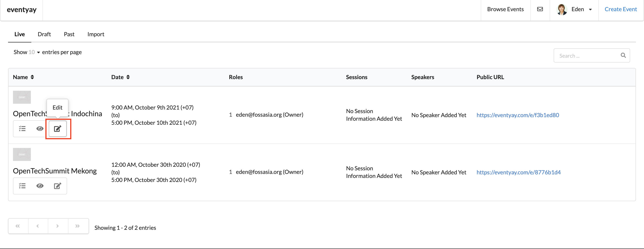Click owner email in Mekong event row
The height and width of the screenshot is (249, 644).
[x=269, y=172]
